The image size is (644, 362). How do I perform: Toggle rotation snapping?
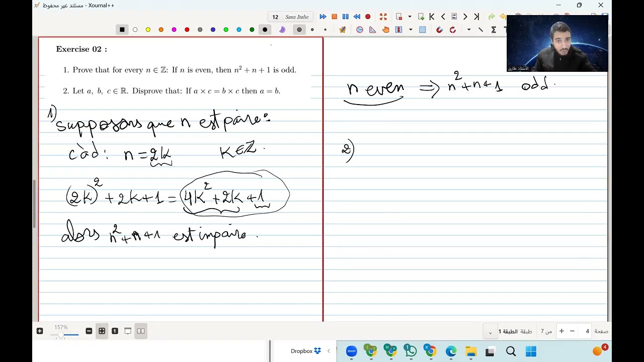point(453,30)
